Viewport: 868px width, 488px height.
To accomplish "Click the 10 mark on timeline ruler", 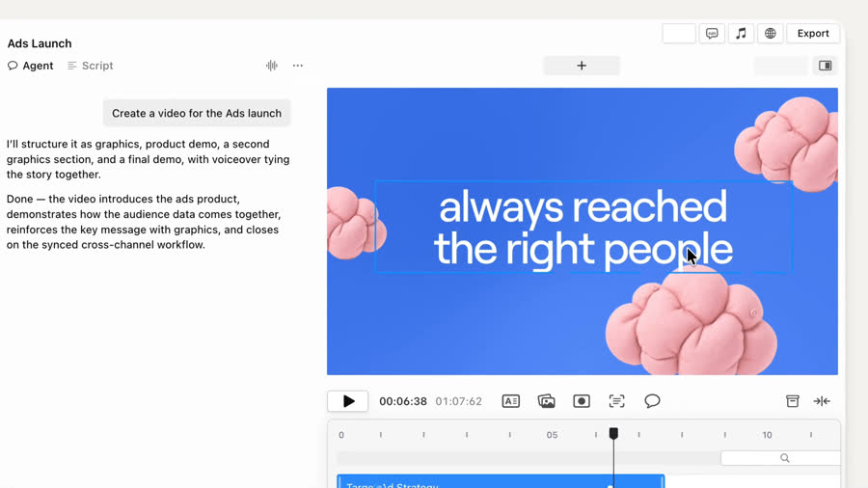I will tap(767, 435).
